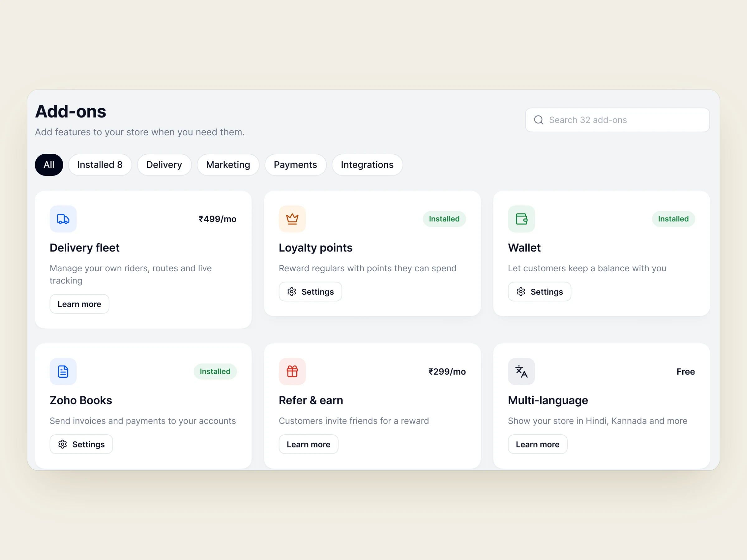The width and height of the screenshot is (747, 560).
Task: Click the Wallet add-on icon
Action: point(521,219)
